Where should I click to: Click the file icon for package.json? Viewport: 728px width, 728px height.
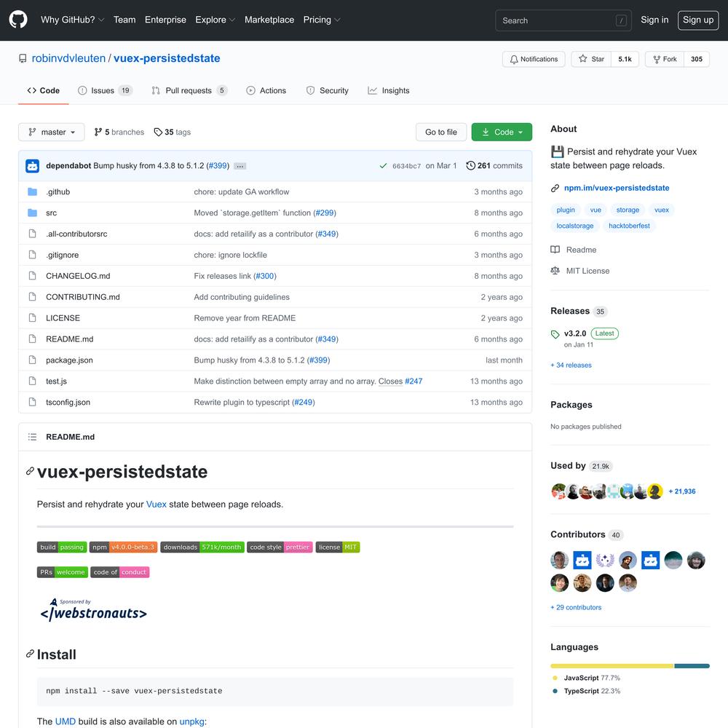[x=32, y=360]
